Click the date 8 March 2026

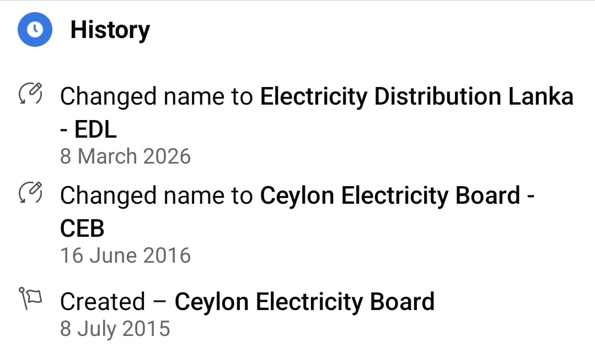pyautogui.click(x=125, y=156)
